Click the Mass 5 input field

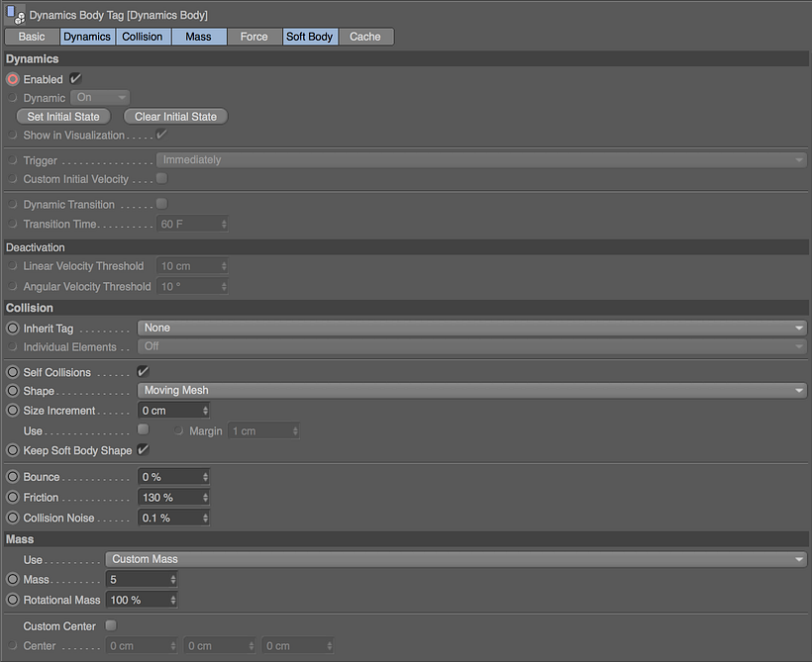(x=142, y=579)
